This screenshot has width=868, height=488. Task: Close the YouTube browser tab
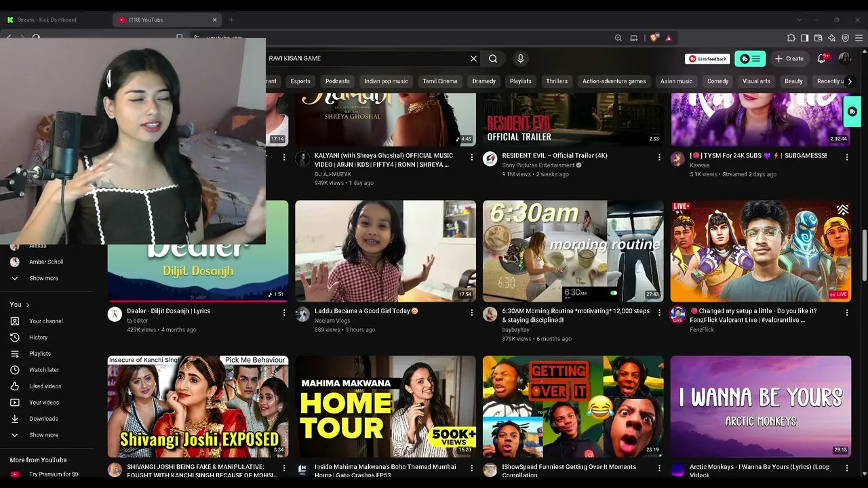[215, 20]
